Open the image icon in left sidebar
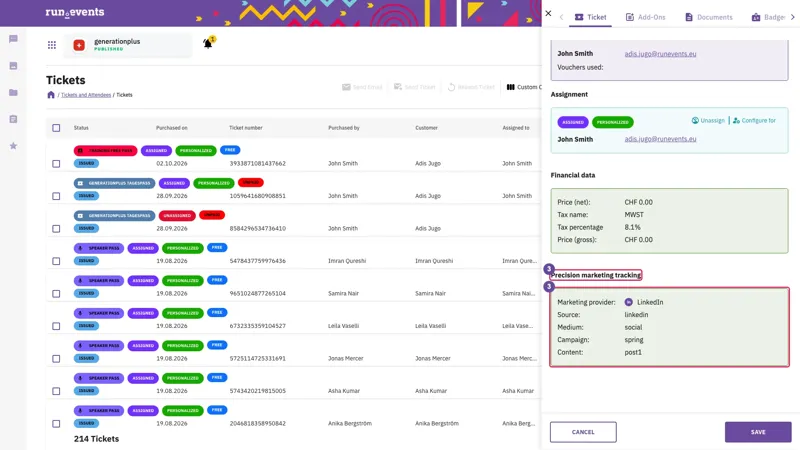This screenshot has height=450, width=800. coord(13,66)
